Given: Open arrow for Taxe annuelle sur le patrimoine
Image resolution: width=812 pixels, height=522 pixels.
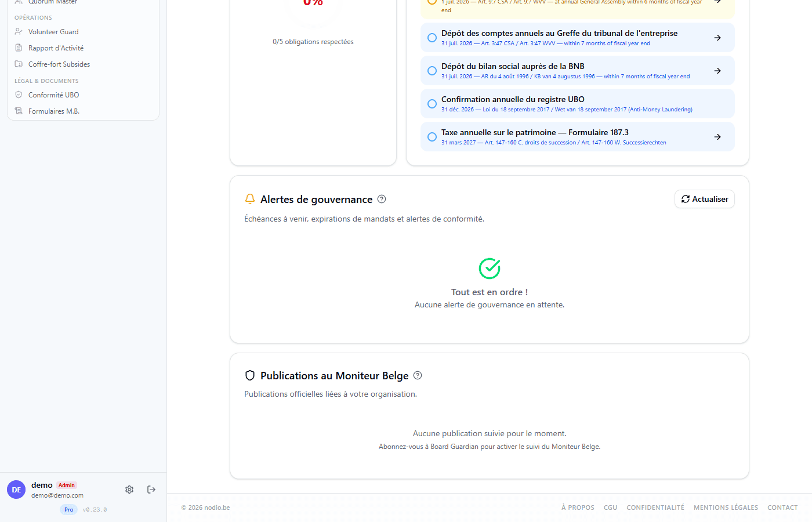Looking at the screenshot, I should (x=717, y=137).
